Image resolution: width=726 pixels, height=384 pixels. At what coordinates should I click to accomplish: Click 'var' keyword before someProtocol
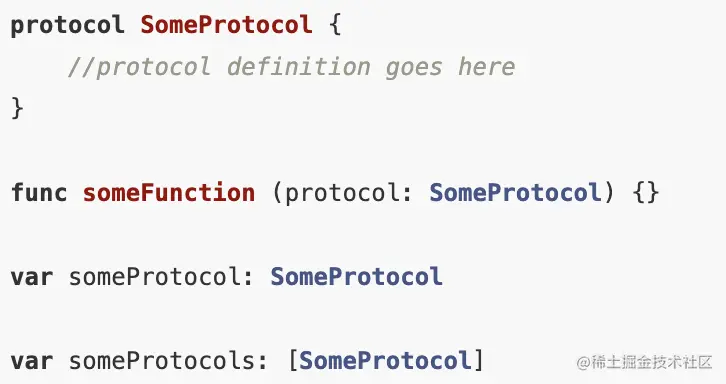32,277
